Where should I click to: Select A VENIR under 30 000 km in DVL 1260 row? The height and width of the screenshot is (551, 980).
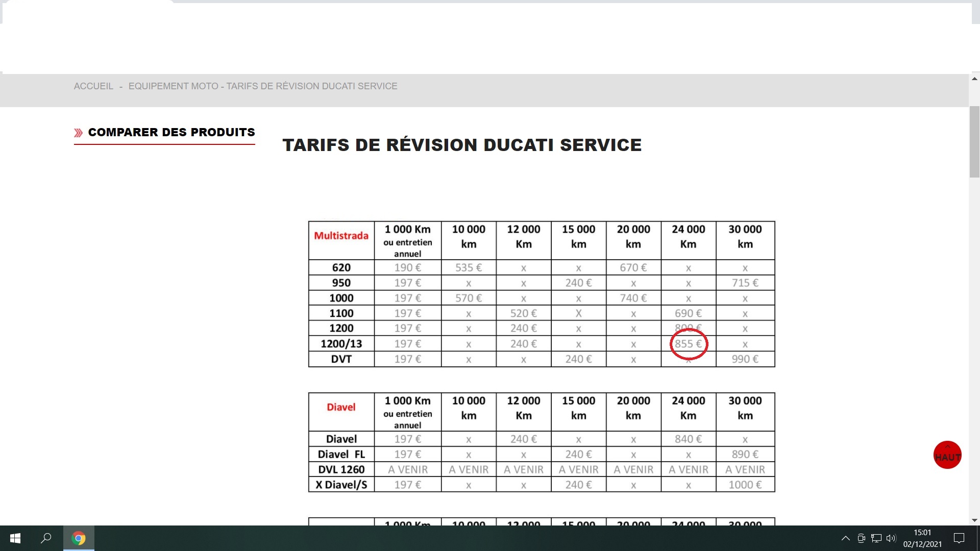click(x=745, y=469)
